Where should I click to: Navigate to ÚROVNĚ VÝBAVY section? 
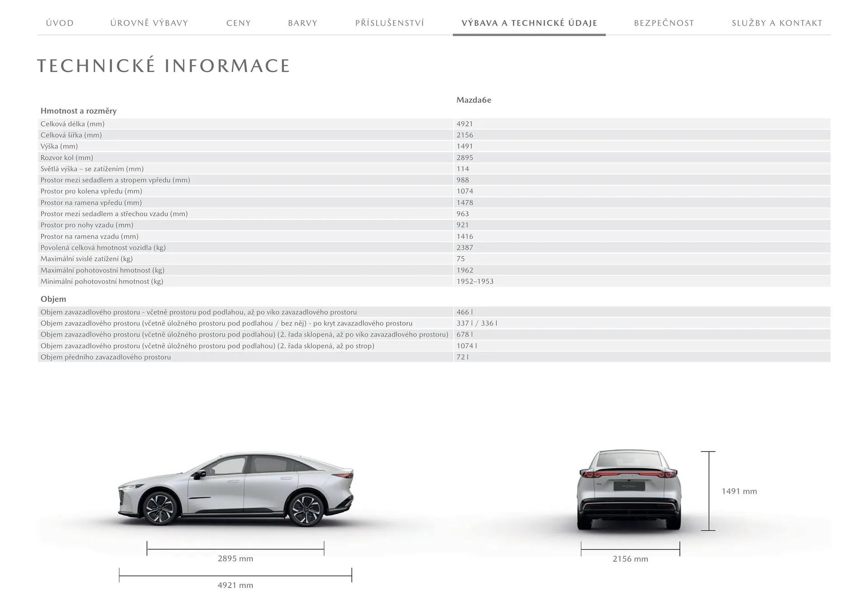tap(150, 23)
